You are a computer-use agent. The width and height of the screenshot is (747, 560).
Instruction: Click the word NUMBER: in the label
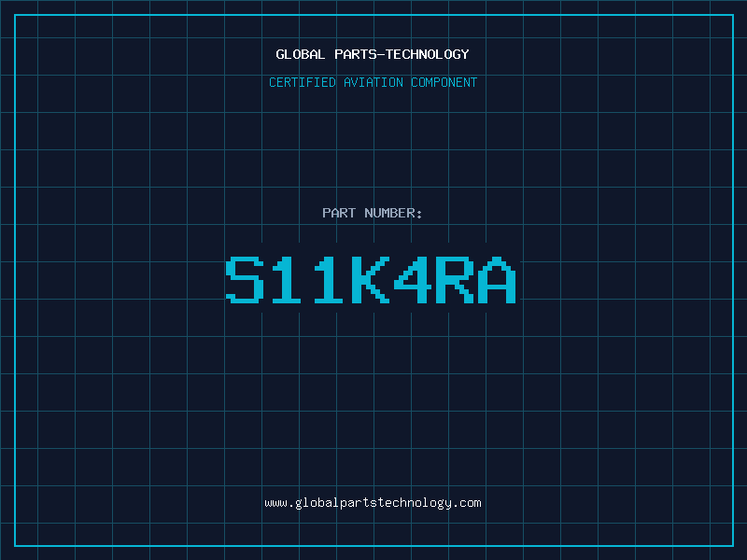coord(393,213)
